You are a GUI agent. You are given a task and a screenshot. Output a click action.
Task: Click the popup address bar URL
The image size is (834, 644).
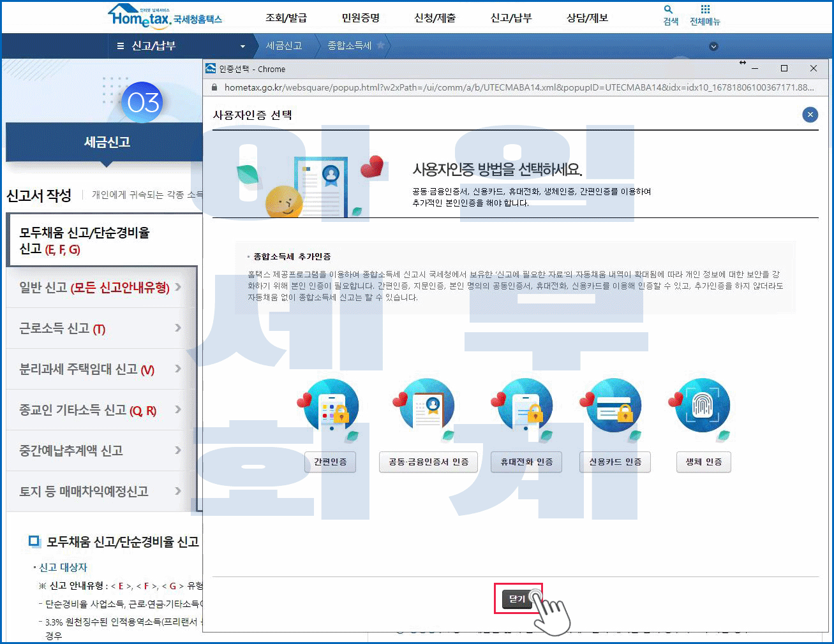click(519, 87)
